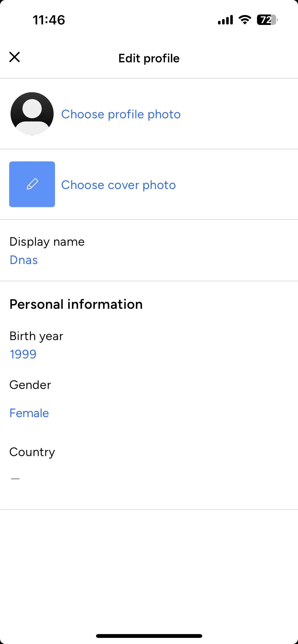Tap the battery indicator in status bar
The width and height of the screenshot is (298, 644).
(267, 20)
